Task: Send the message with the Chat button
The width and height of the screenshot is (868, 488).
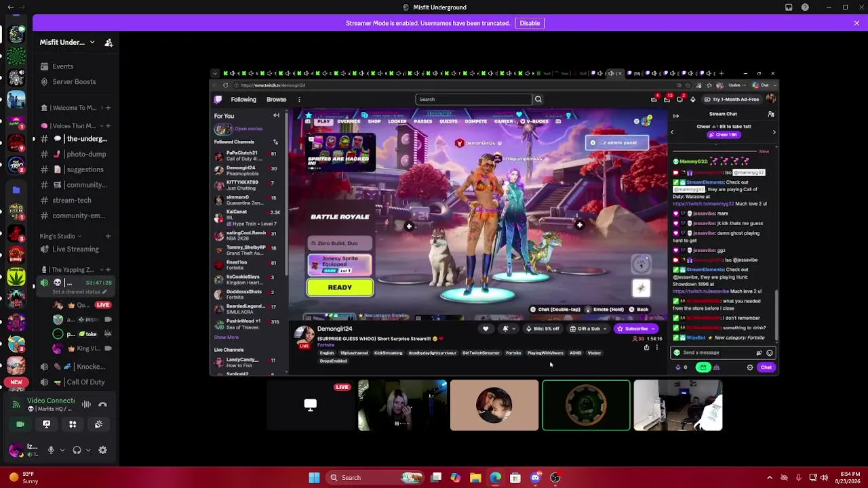Action: [766, 367]
